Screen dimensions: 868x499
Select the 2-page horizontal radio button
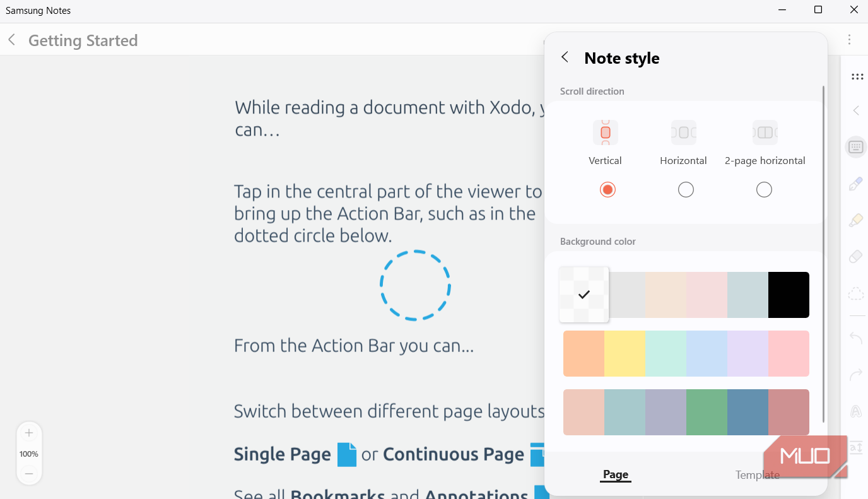(764, 190)
